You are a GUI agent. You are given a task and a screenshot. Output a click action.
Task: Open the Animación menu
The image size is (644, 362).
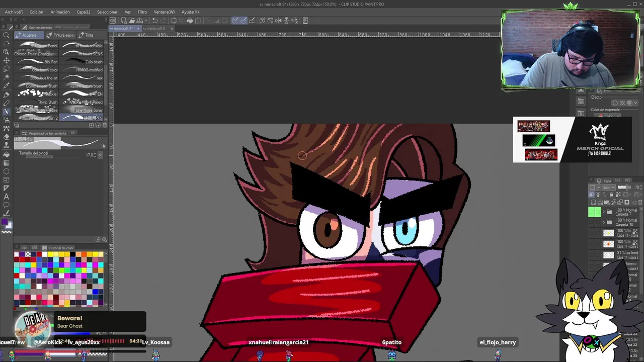60,12
